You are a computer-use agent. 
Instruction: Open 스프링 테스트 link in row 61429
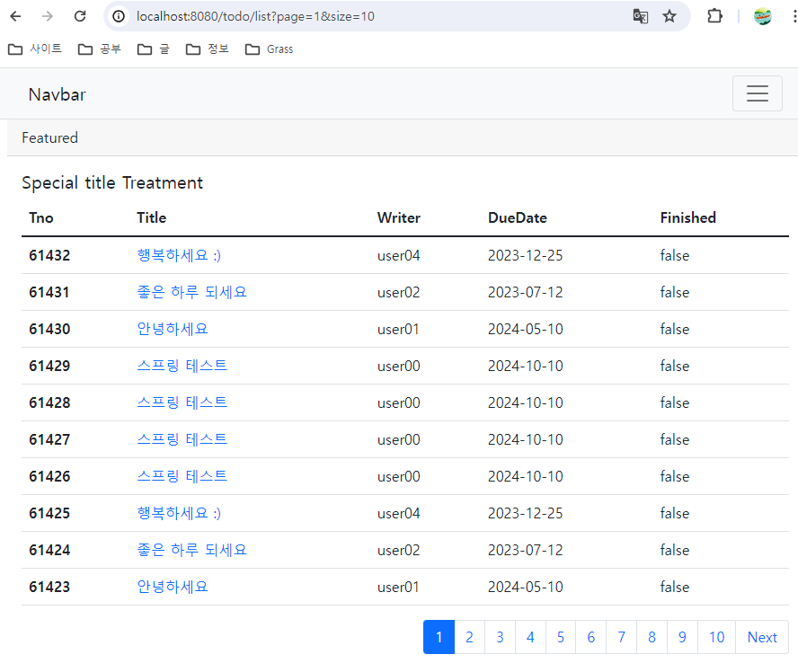tap(182, 366)
